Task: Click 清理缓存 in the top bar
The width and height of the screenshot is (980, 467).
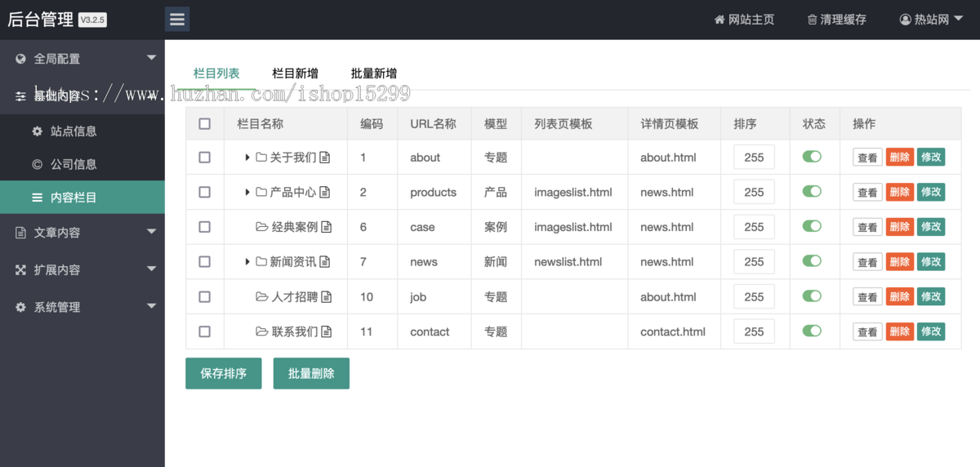Action: [x=837, y=20]
